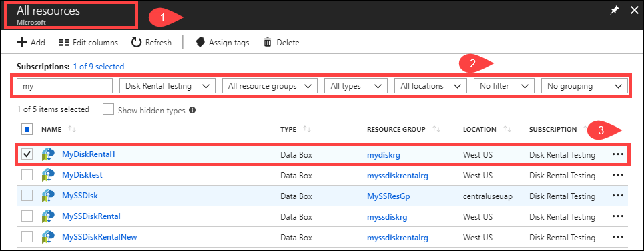Click the name filter field containing my
The image size is (644, 251).
click(x=65, y=86)
